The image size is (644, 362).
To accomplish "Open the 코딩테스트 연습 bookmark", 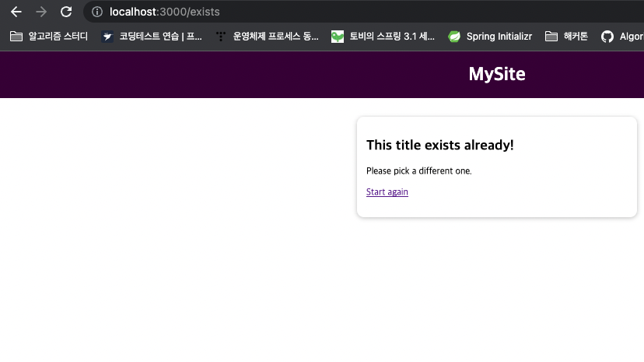I will point(152,37).
